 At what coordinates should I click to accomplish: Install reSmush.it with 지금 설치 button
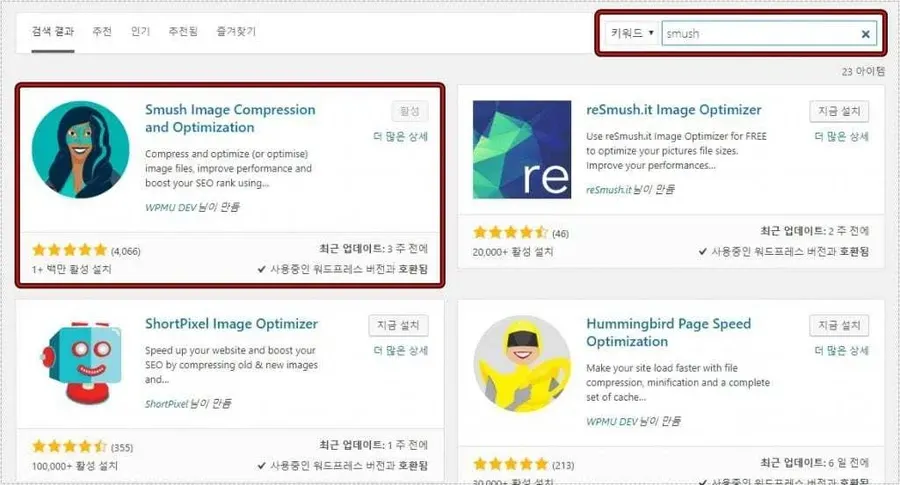(838, 111)
